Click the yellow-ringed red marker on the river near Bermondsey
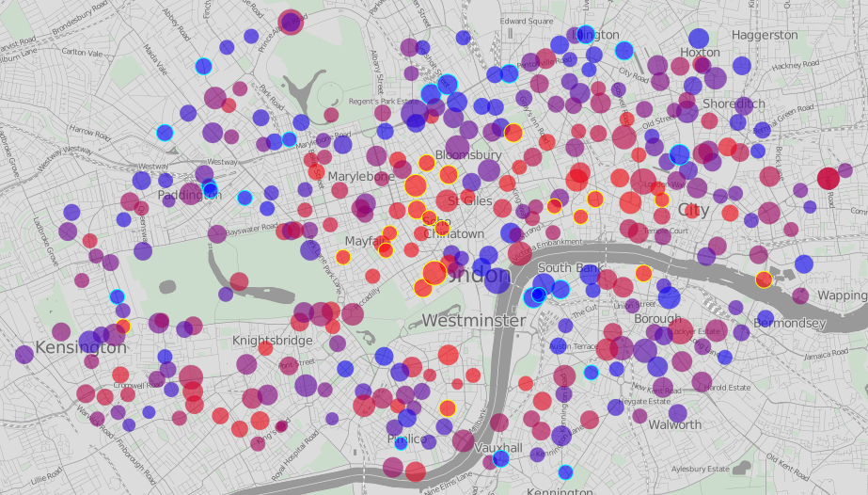Image resolution: width=868 pixels, height=495 pixels. [x=764, y=279]
